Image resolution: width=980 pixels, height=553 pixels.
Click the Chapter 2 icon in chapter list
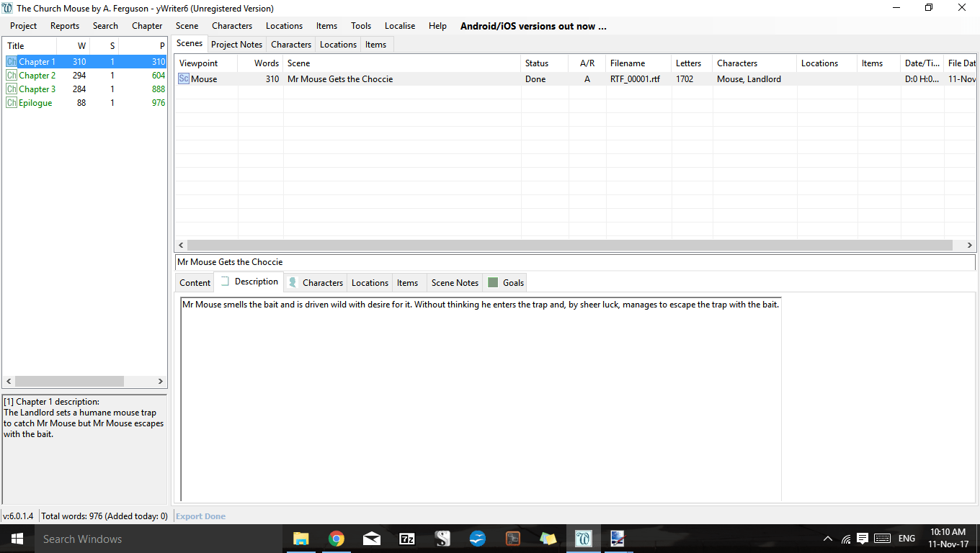click(12, 76)
